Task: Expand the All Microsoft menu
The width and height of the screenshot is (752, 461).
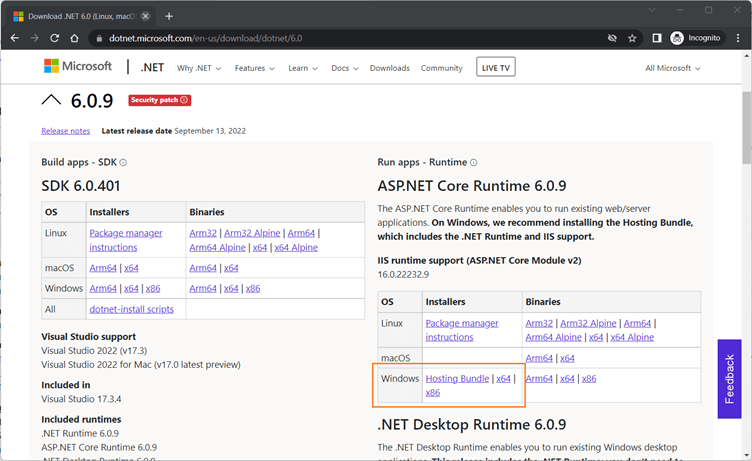Action: (672, 68)
